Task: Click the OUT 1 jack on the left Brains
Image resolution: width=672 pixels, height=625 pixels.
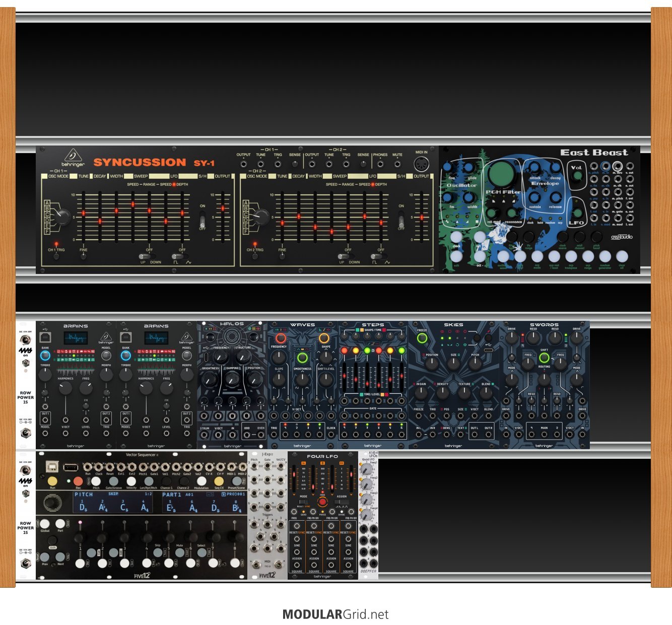Action: tap(45, 420)
